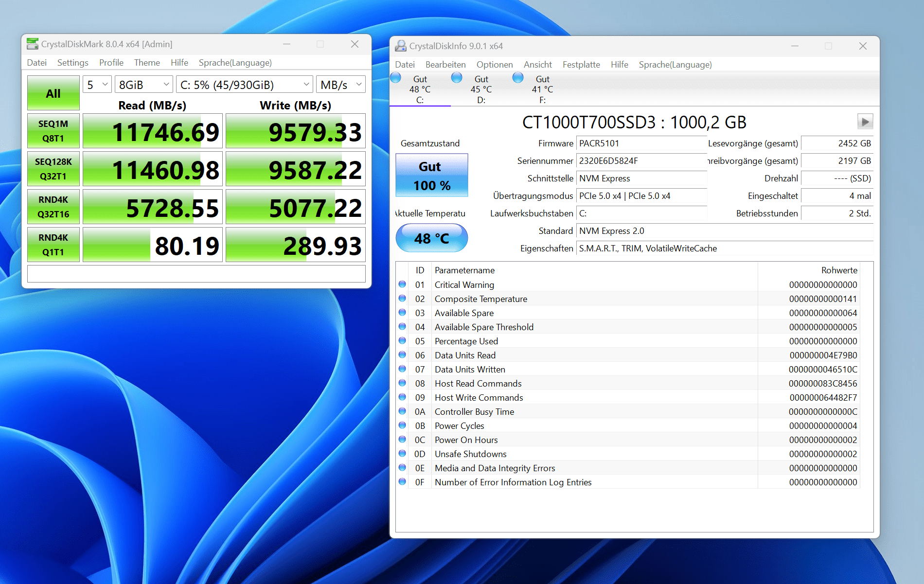
Task: Click the next disk arrow button
Action: pos(865,122)
